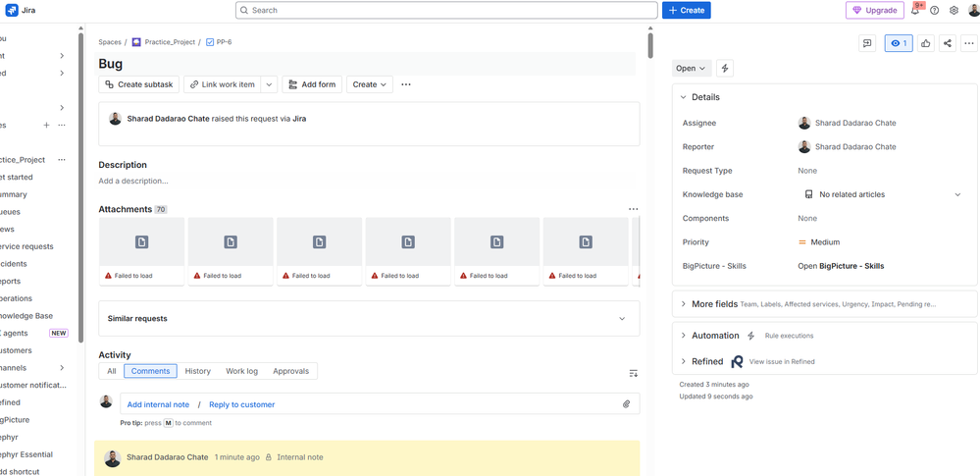
Task: Click the main content vertical scrollbar
Action: point(650,45)
